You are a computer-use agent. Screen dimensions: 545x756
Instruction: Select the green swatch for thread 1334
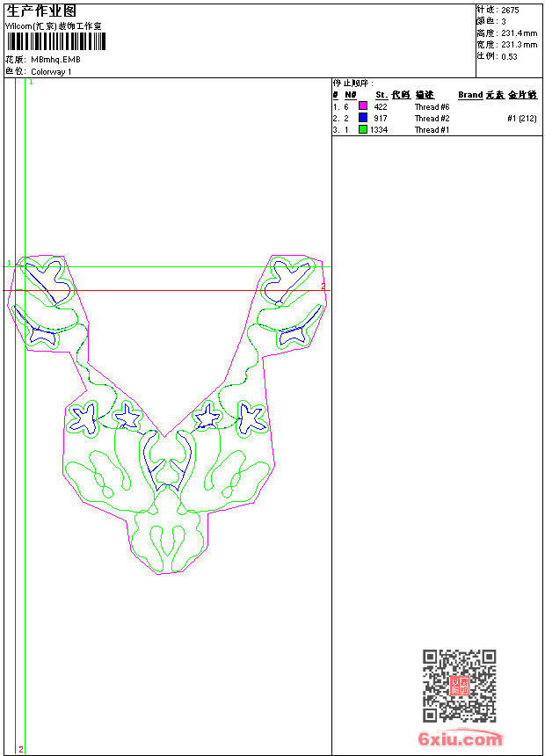(x=363, y=129)
